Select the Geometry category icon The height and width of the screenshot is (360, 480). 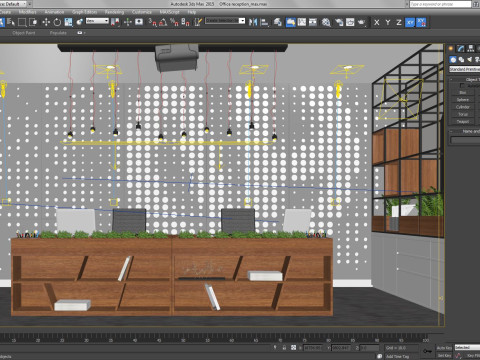453,60
